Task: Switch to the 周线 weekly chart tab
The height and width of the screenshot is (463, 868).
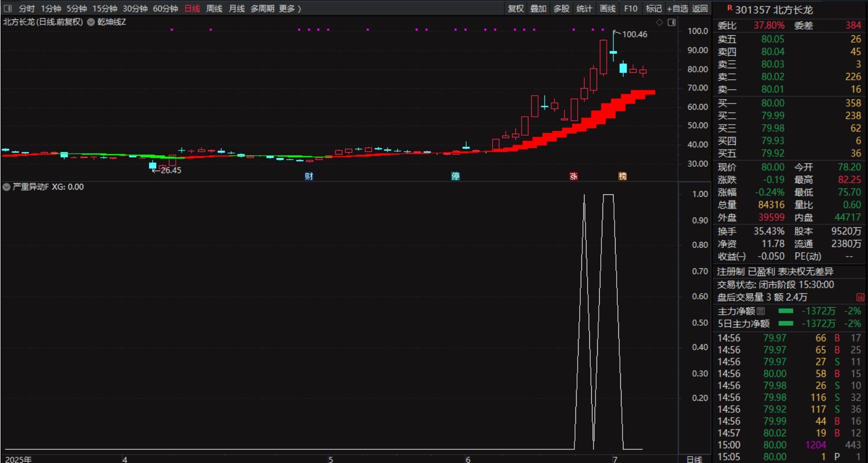Action: click(x=214, y=8)
